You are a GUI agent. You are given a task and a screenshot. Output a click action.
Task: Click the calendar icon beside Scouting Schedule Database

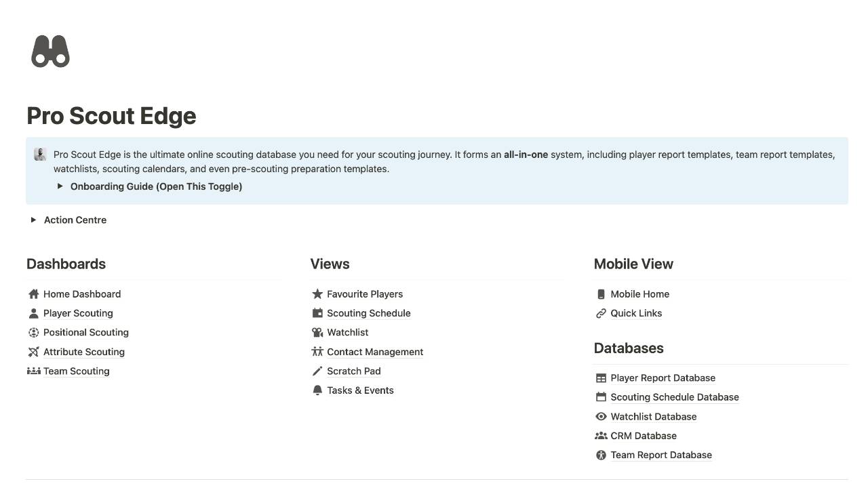coord(601,397)
